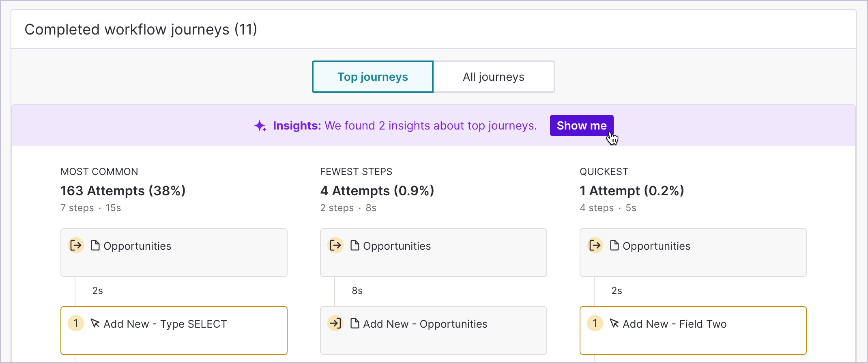The image size is (868, 363).
Task: Click cursor icon beside Add New - Type SELECT
Action: click(x=95, y=323)
